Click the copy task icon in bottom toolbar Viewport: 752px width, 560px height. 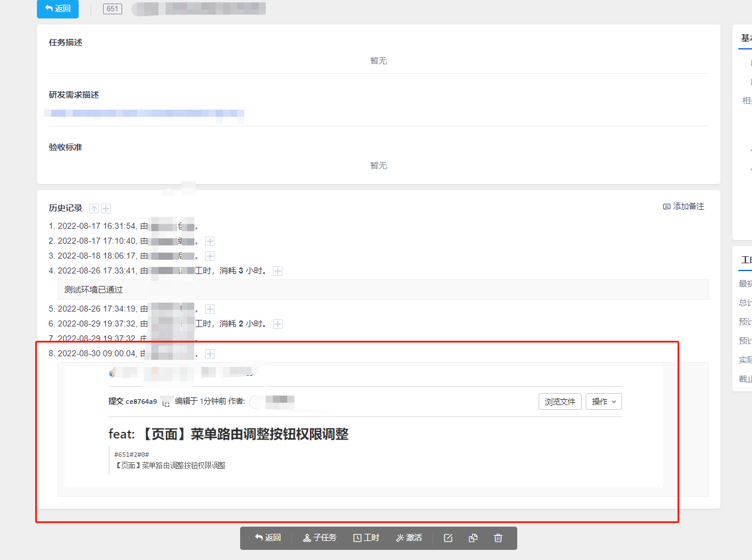(473, 538)
